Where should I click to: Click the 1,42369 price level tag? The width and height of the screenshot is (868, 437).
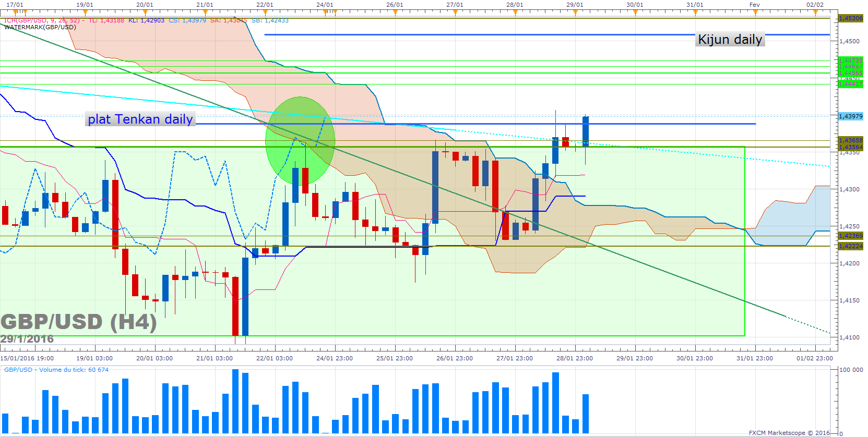coord(850,236)
